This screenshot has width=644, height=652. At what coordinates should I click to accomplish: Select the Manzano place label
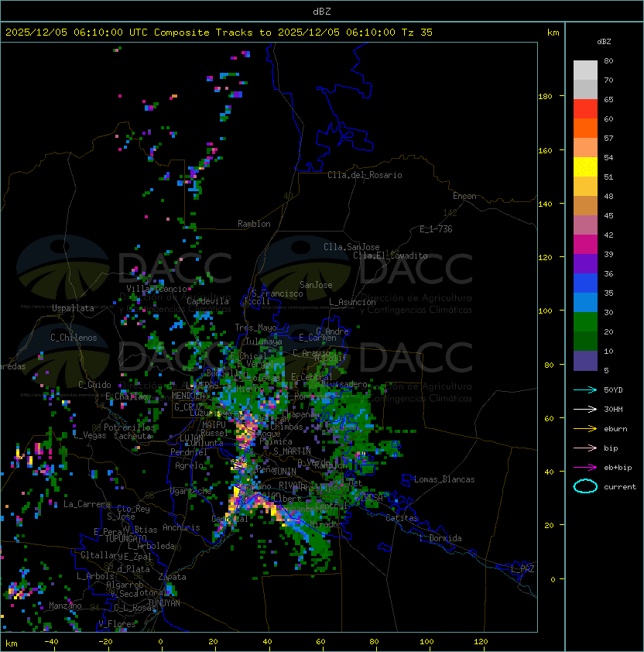(65, 606)
